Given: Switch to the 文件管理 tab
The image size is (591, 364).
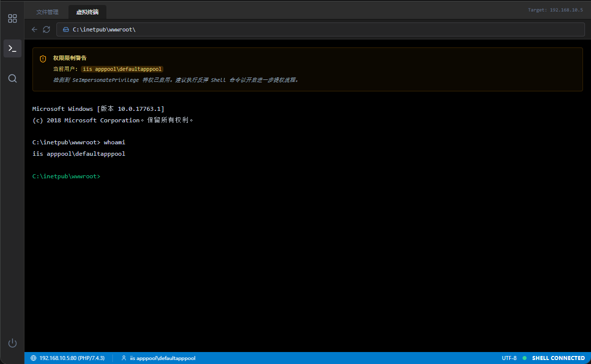Looking at the screenshot, I should 47,12.
